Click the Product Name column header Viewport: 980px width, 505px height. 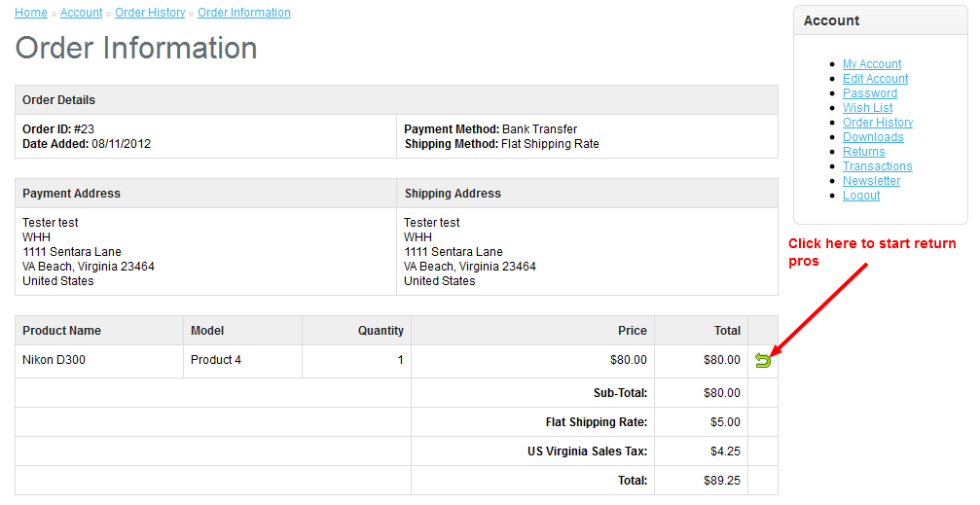[x=61, y=331]
